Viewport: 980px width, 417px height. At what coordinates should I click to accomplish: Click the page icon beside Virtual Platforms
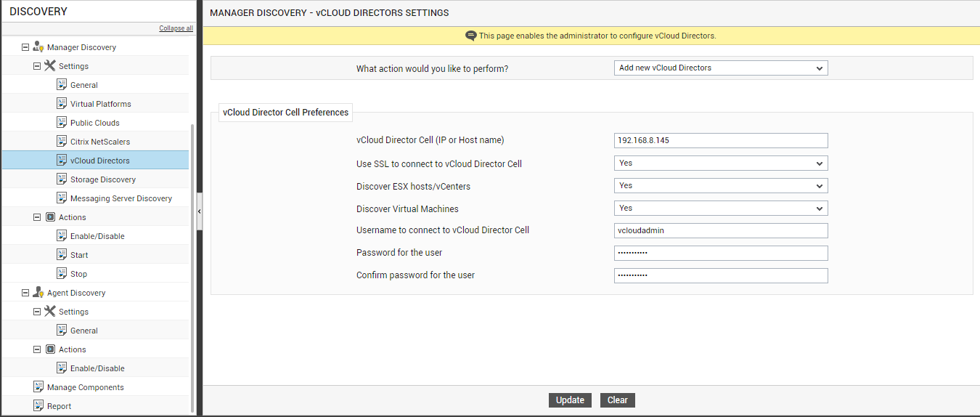(62, 103)
